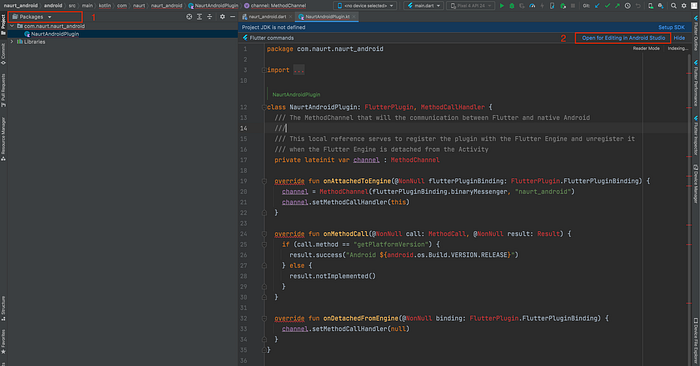Open Flutter Outline right-side panel
This screenshot has height=366, width=700.
click(x=696, y=33)
